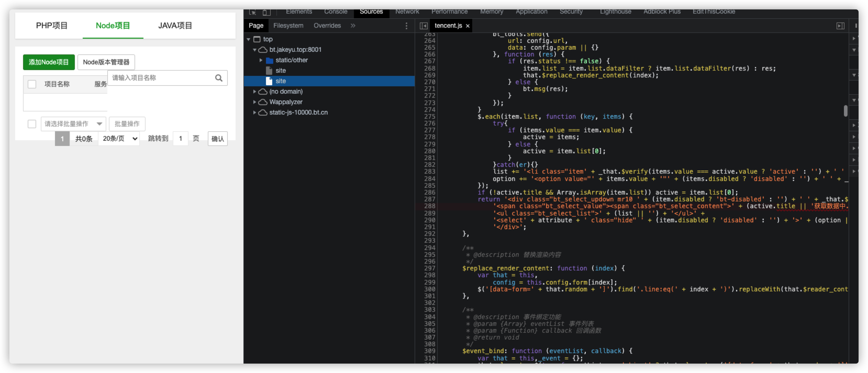This screenshot has width=868, height=373.
Task: Show more navigator tabs with double chevron
Action: (353, 26)
